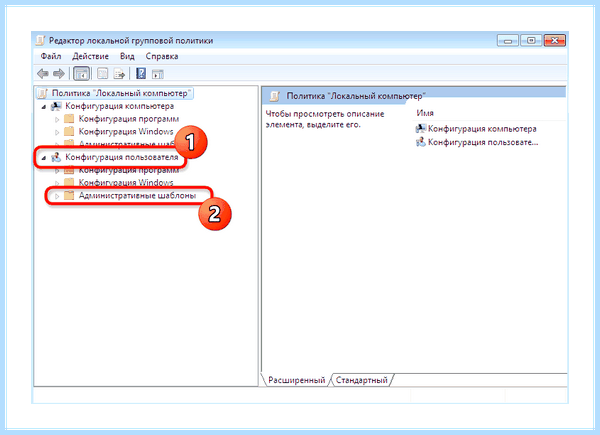Click the Имя column header
Viewport: 600px width, 435px height.
tap(425, 113)
